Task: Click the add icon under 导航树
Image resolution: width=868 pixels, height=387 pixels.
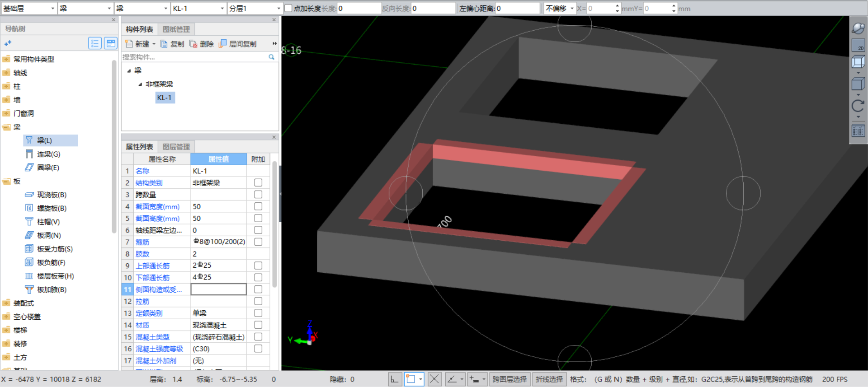Action: [8, 43]
